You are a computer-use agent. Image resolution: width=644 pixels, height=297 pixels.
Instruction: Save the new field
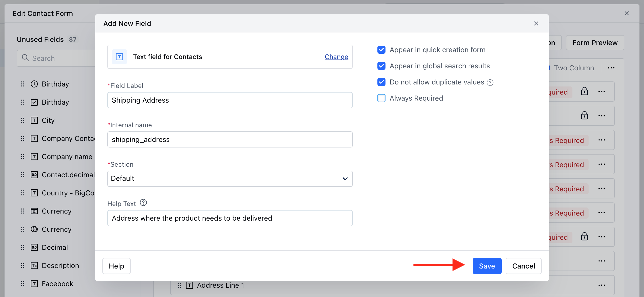[x=487, y=266]
